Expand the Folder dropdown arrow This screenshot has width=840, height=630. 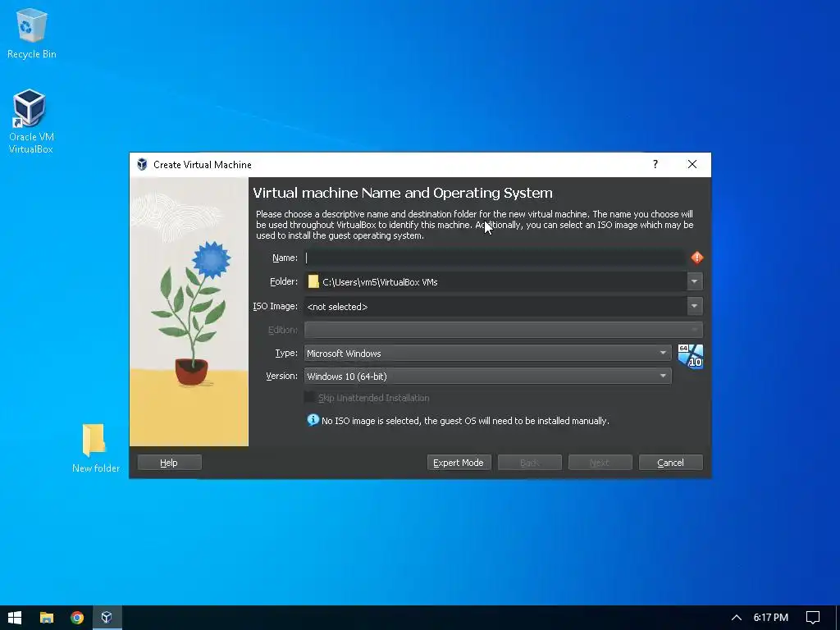[x=694, y=281]
